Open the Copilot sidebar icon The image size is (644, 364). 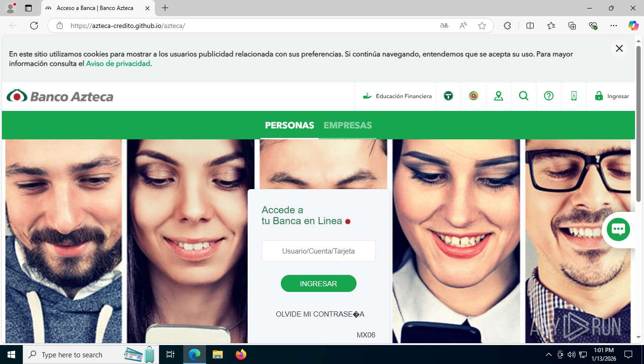click(x=633, y=26)
